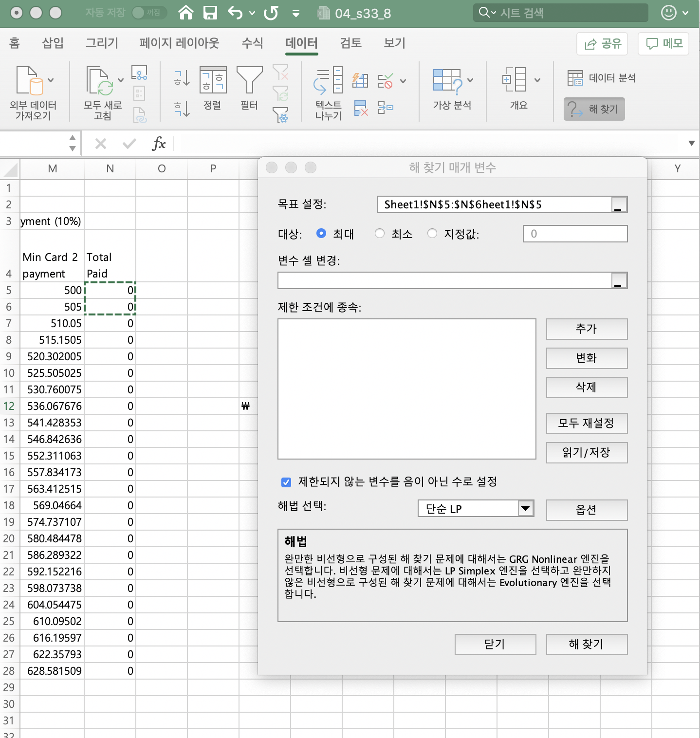Screen dimensions: 700x738
Task: Open the undo history dropdown arrow
Action: click(252, 13)
